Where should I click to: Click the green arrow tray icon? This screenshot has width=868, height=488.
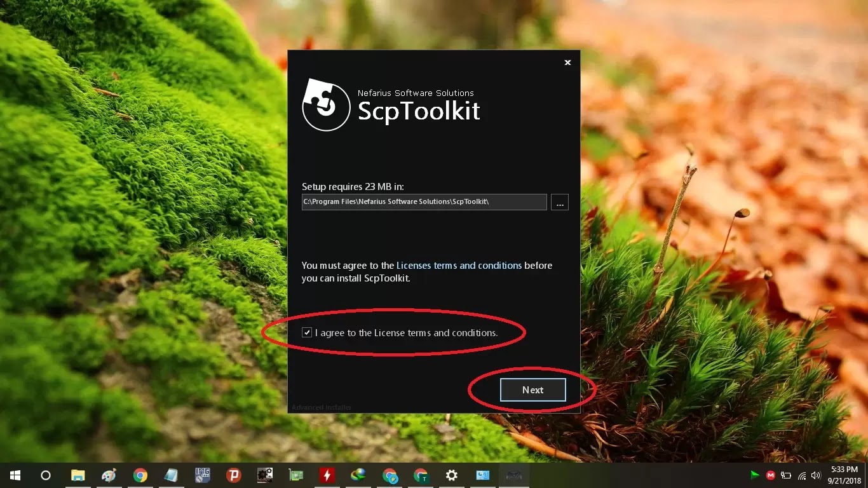pos(755,475)
